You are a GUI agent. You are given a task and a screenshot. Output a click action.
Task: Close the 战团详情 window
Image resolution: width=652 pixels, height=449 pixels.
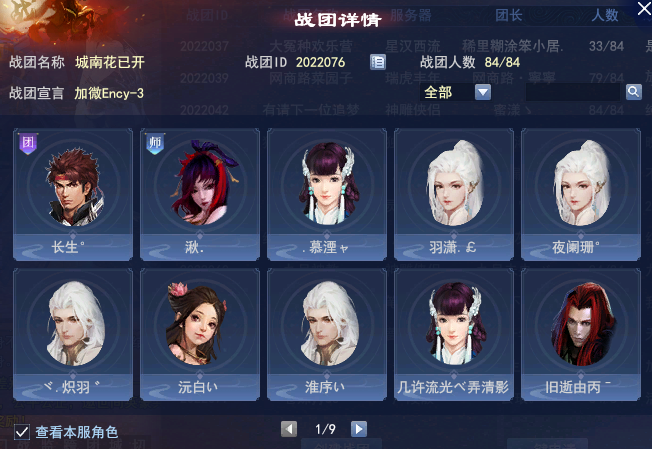tap(645, 8)
